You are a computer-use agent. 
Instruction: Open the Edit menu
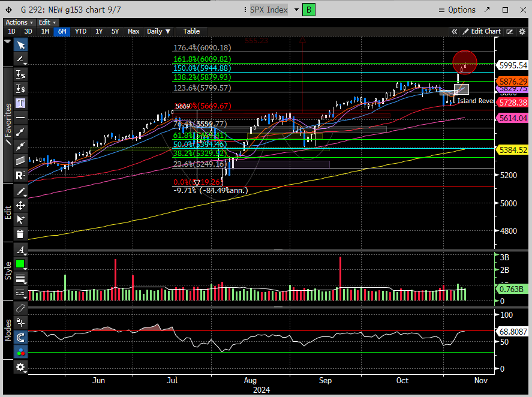(x=47, y=22)
